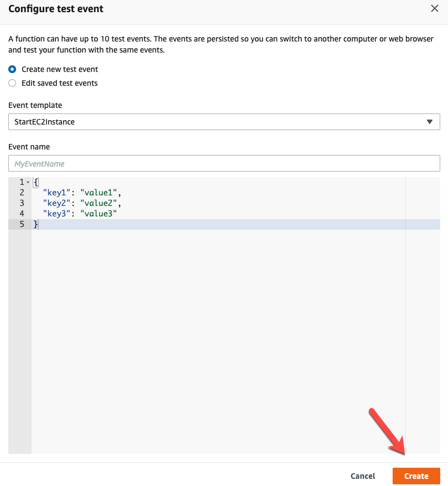Click the opening brace on line 1

tap(35, 182)
